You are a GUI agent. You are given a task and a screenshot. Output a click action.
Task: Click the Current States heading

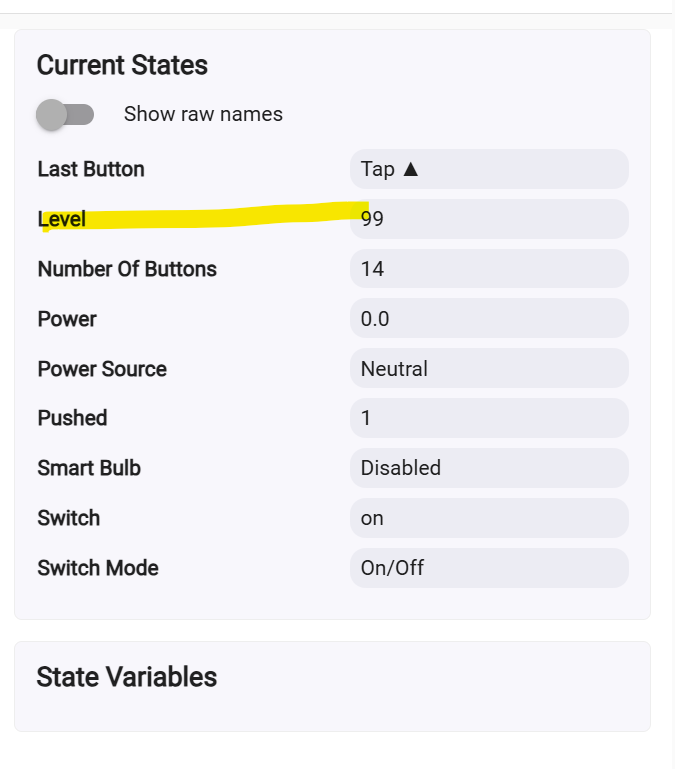[x=122, y=66]
